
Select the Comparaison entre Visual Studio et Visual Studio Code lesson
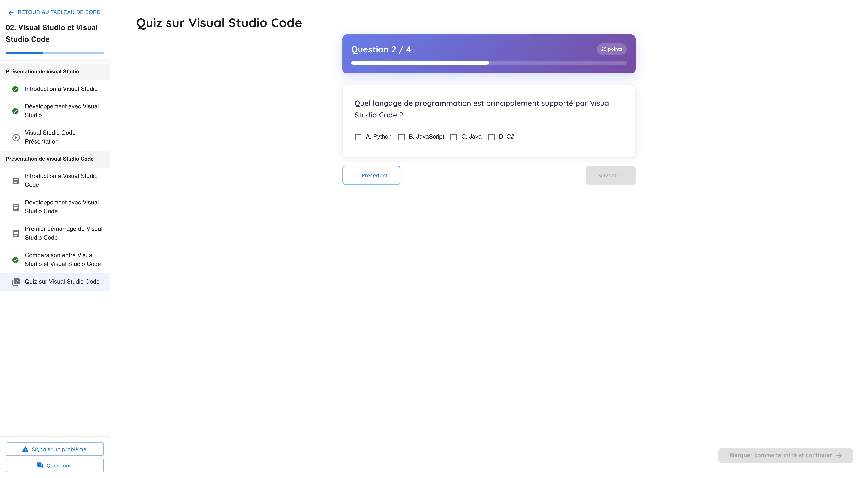(x=63, y=260)
